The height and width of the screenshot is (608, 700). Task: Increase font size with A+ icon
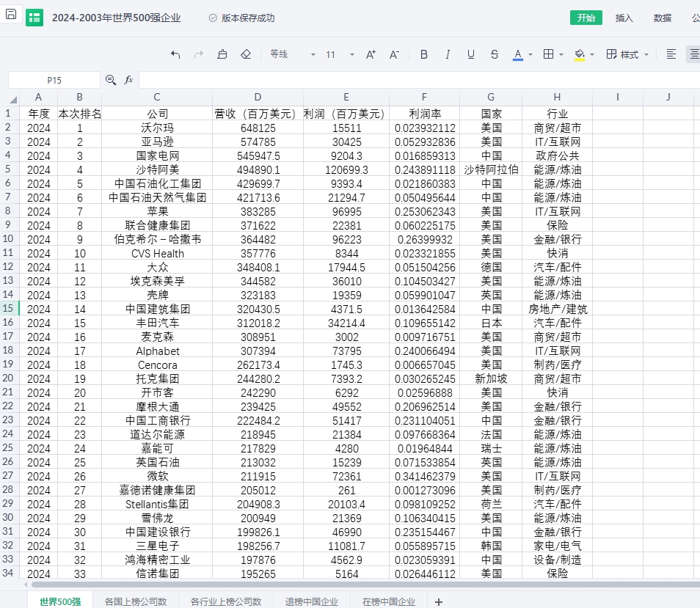(371, 54)
